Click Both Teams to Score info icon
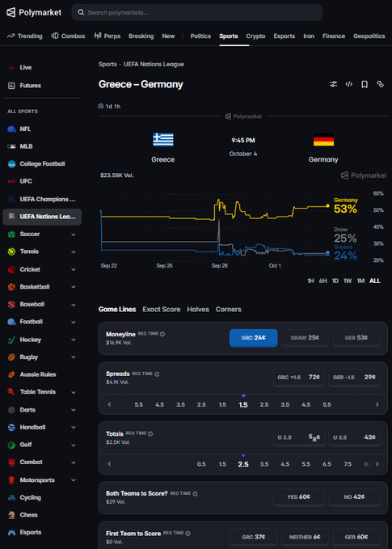The image size is (392, 549). 195,494
